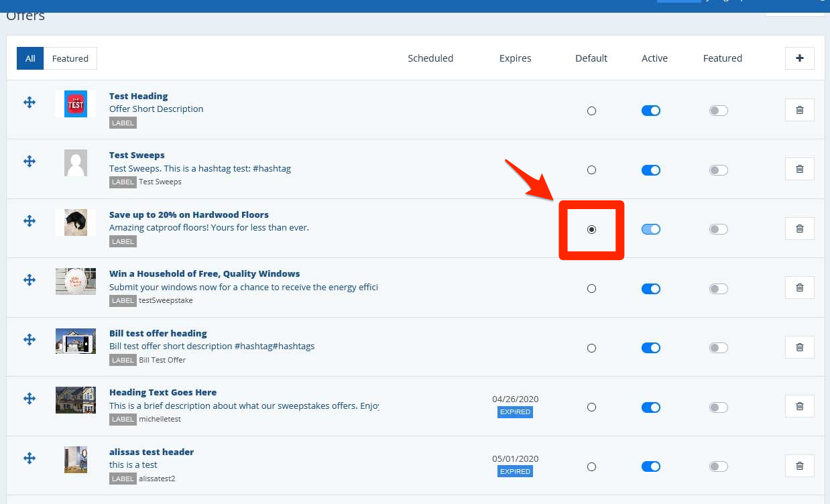
Task: Remove the Heading Text Goes Here offer
Action: click(x=799, y=406)
